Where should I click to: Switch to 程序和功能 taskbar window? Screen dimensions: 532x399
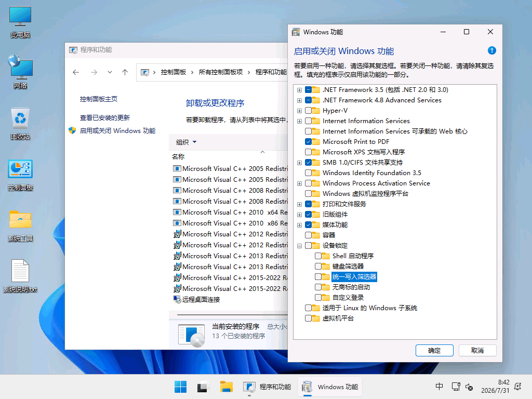pyautogui.click(x=268, y=387)
